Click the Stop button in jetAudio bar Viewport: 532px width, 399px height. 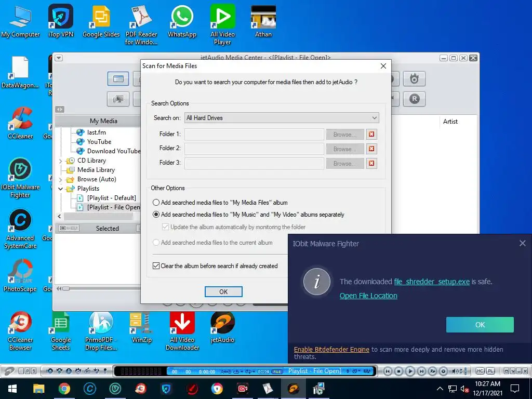[x=398, y=371]
